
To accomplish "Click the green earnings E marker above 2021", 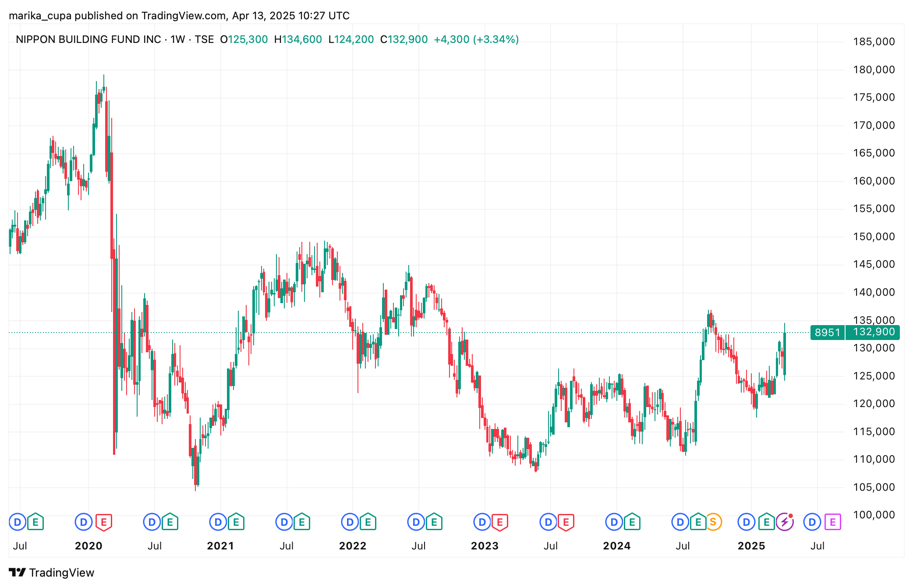I will click(x=236, y=522).
